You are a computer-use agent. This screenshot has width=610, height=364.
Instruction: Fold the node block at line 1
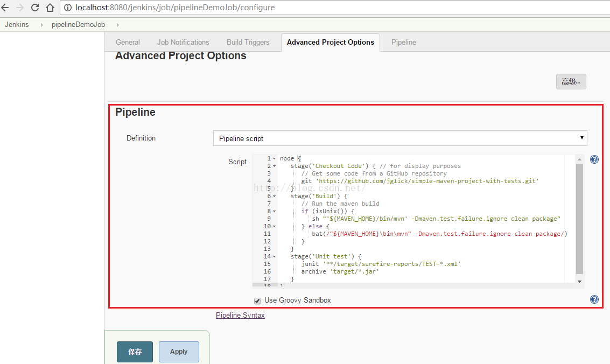point(274,159)
